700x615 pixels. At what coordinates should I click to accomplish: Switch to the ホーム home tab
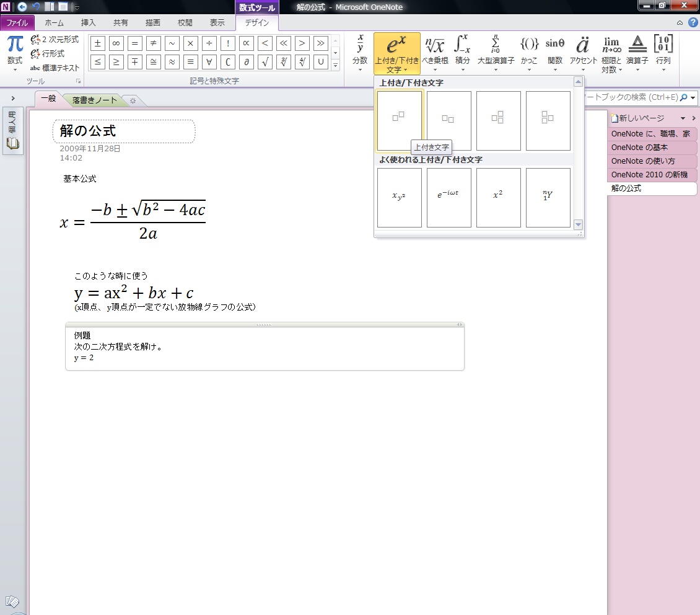coord(54,23)
